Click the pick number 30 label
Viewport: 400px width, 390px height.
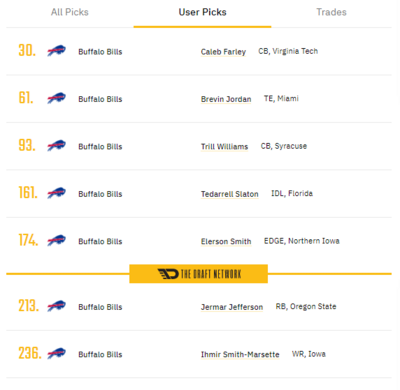pos(27,51)
